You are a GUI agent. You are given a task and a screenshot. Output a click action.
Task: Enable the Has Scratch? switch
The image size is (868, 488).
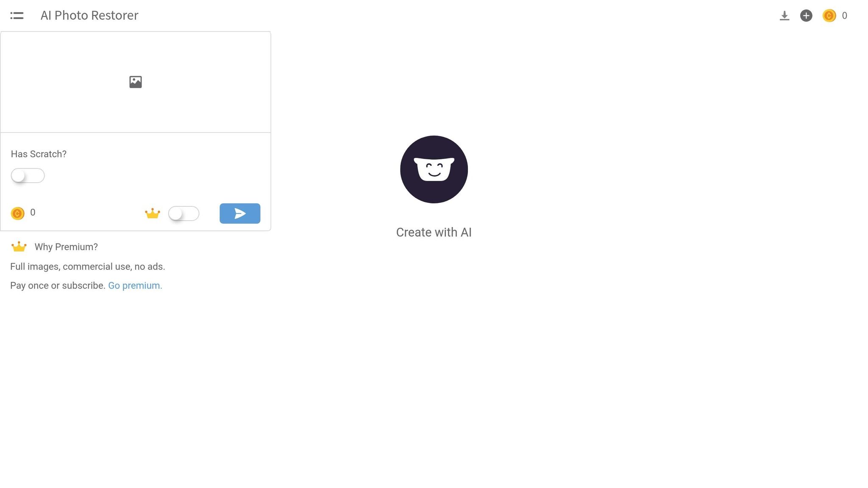coord(28,175)
